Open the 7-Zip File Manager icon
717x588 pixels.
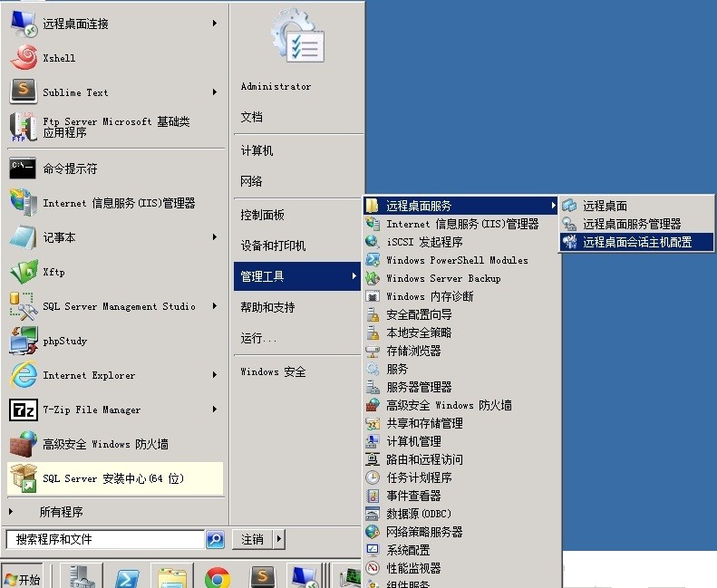click(24, 410)
